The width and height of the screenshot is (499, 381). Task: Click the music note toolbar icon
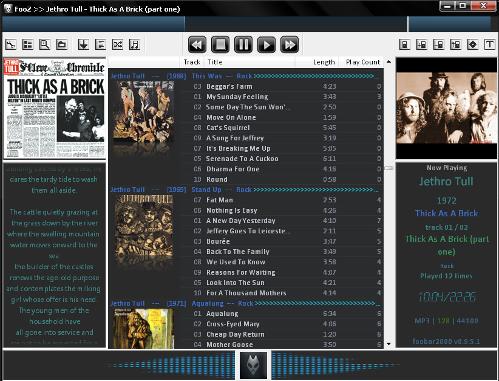point(134,44)
